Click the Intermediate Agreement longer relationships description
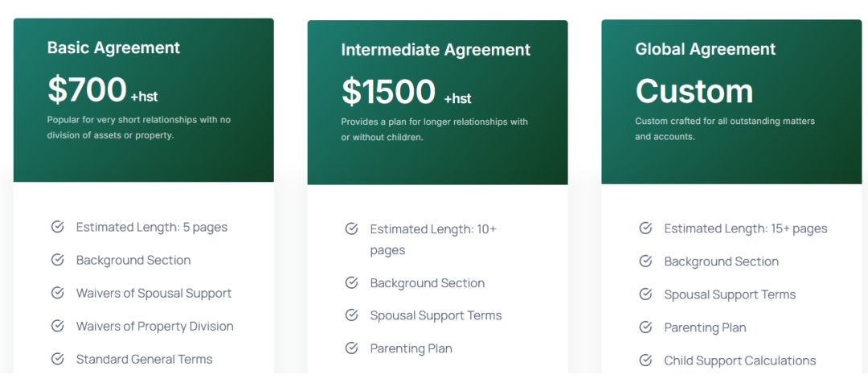The height and width of the screenshot is (383, 868). pos(435,130)
